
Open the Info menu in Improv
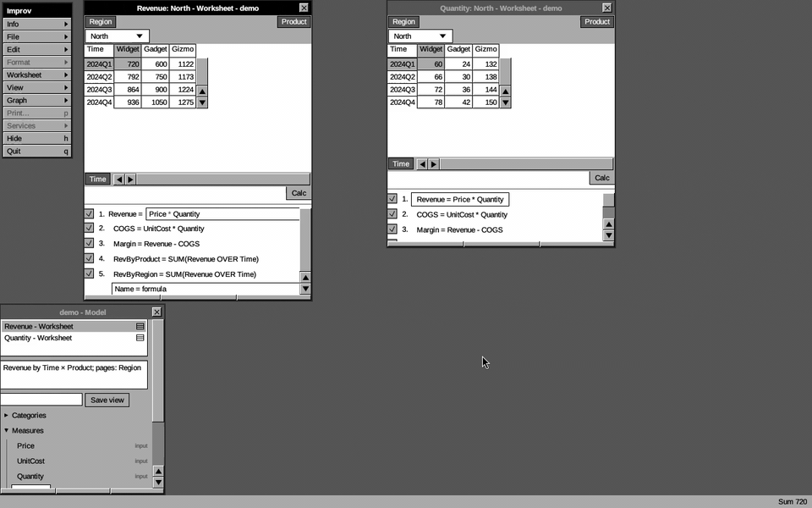36,24
